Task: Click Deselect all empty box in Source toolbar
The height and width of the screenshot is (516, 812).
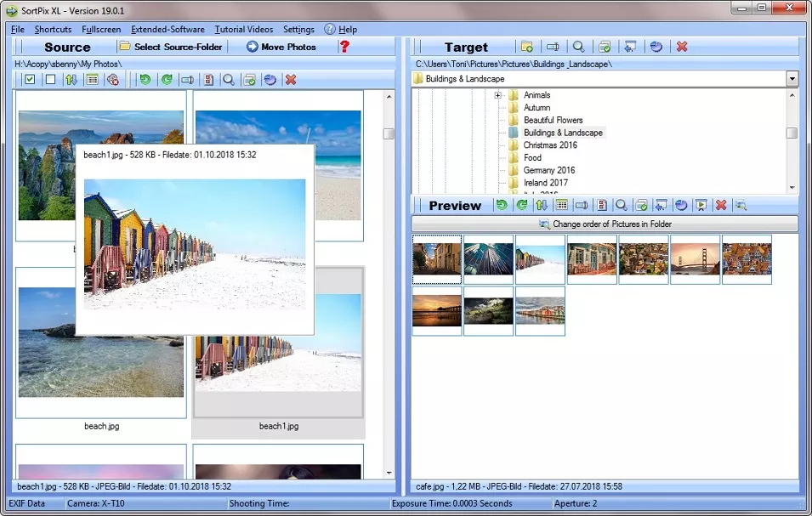Action: (50, 80)
